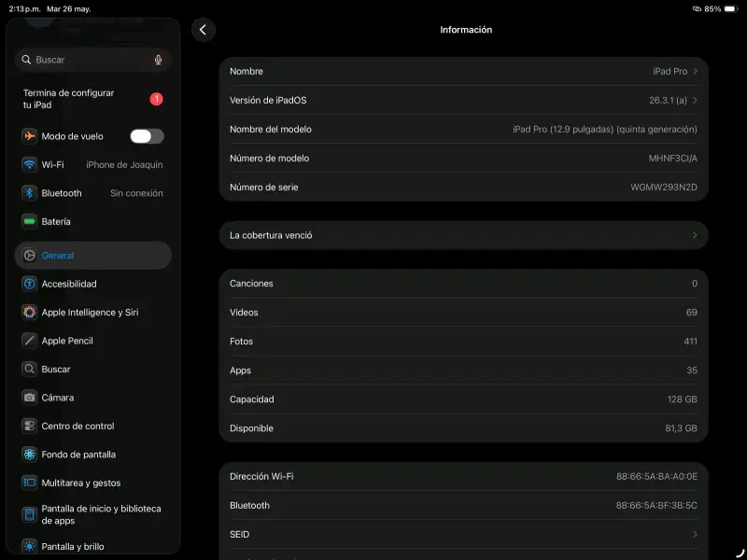Open Accesibilidad settings
Image resolution: width=747 pixels, height=560 pixels.
93,284
